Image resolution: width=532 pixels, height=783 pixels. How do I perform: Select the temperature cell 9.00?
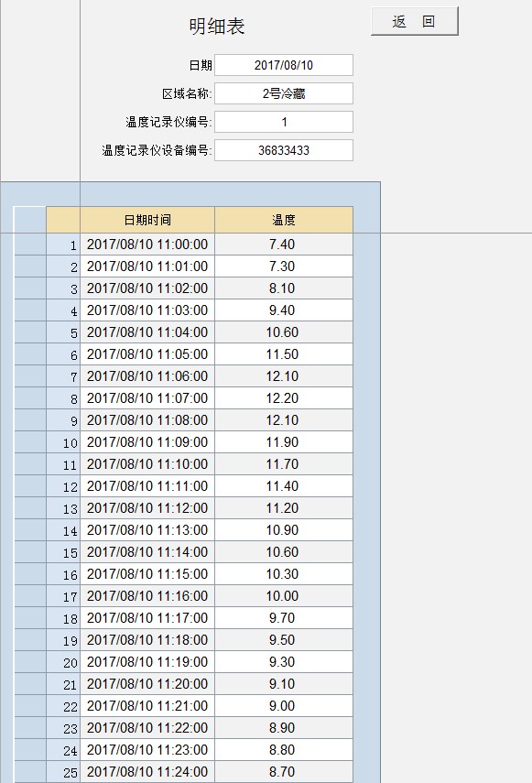point(284,706)
